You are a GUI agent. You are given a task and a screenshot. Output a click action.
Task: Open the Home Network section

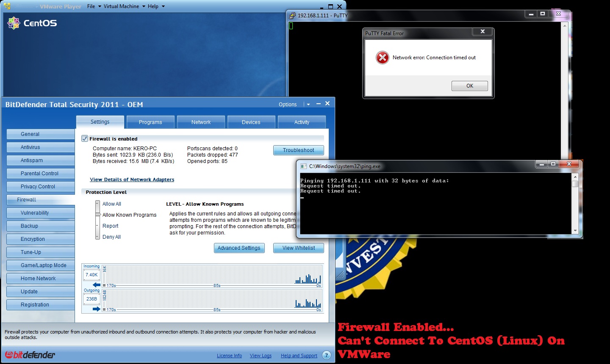pos(41,279)
